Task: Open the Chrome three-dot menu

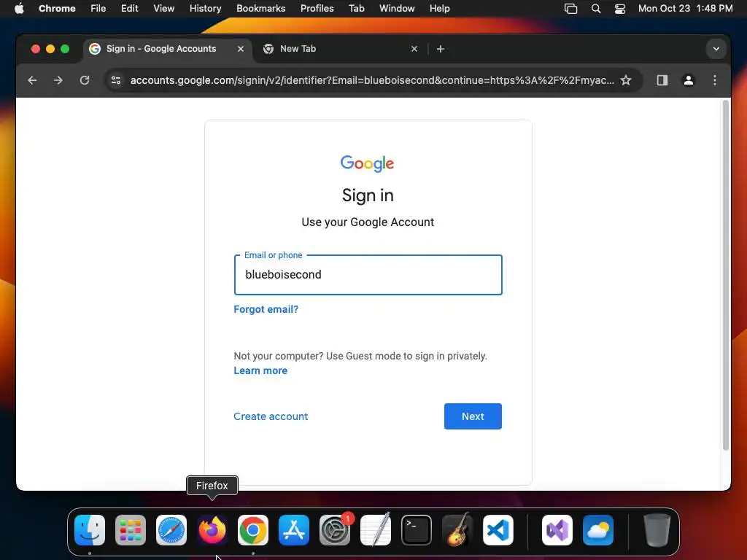Action: pos(714,80)
